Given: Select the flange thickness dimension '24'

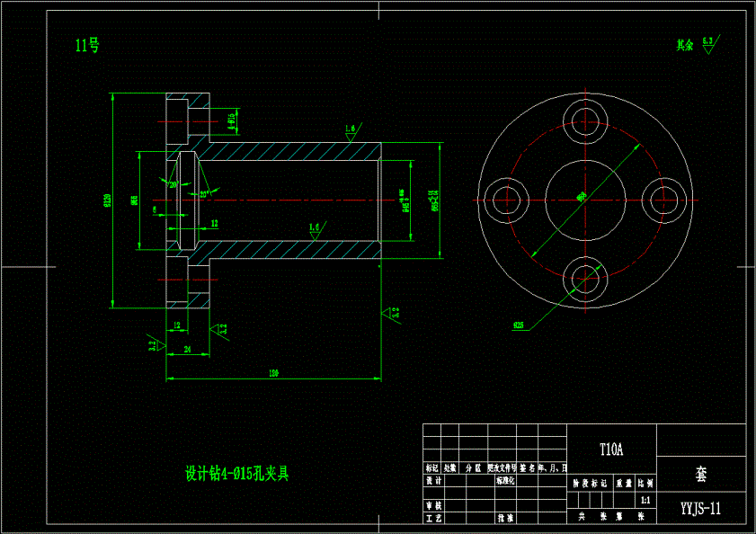Looking at the screenshot, I should point(188,349).
